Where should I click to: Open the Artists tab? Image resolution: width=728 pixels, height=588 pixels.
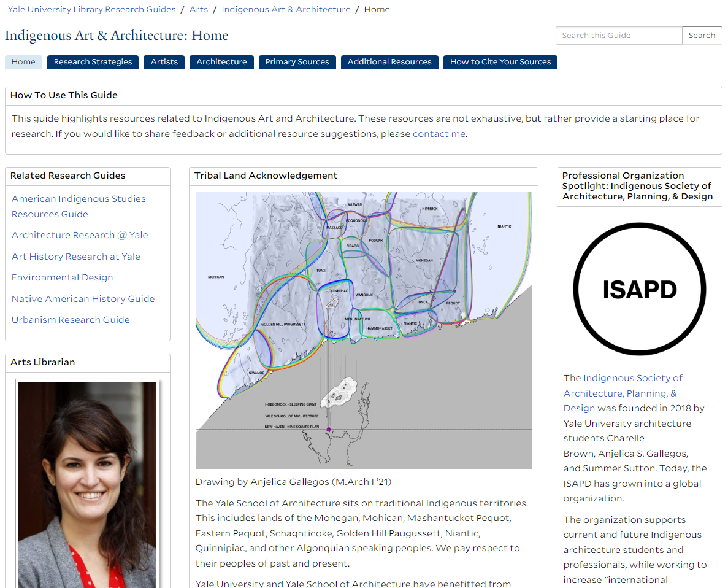(x=164, y=62)
